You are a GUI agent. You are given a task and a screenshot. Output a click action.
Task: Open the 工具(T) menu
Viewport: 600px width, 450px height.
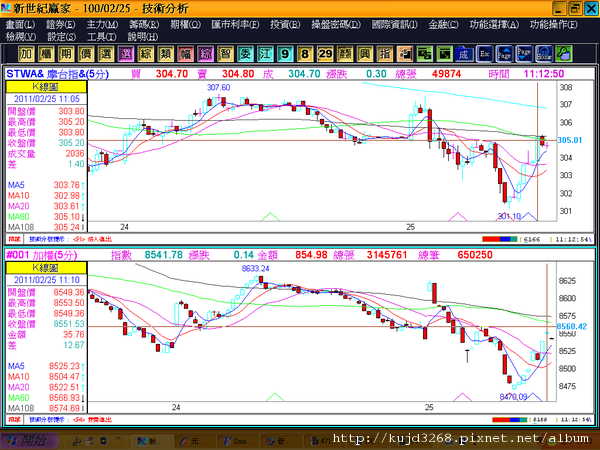pos(102,37)
